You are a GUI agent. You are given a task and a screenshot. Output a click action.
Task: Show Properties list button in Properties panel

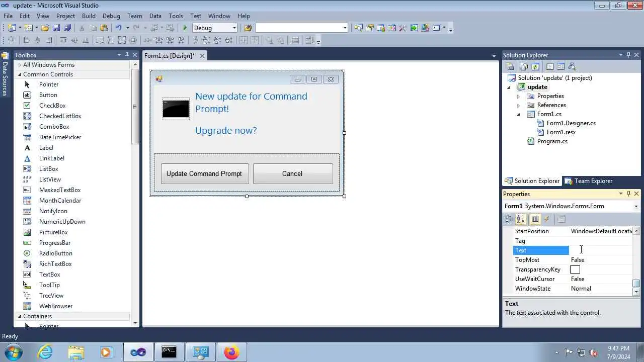tap(535, 219)
